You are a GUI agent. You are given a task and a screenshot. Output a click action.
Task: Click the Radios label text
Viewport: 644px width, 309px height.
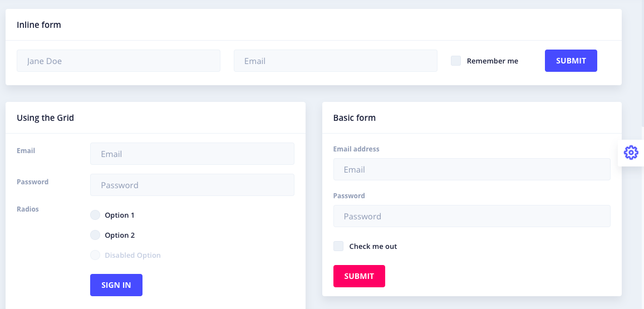27,209
